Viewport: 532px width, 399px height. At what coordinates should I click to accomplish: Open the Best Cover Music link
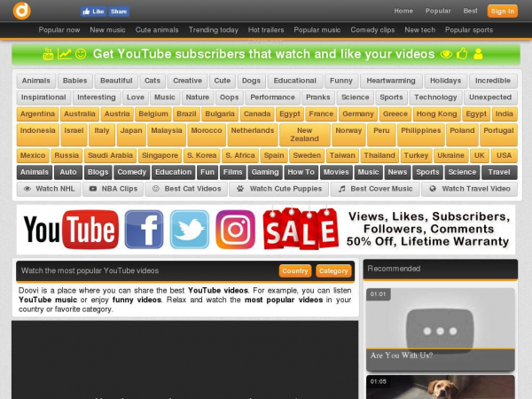[375, 189]
